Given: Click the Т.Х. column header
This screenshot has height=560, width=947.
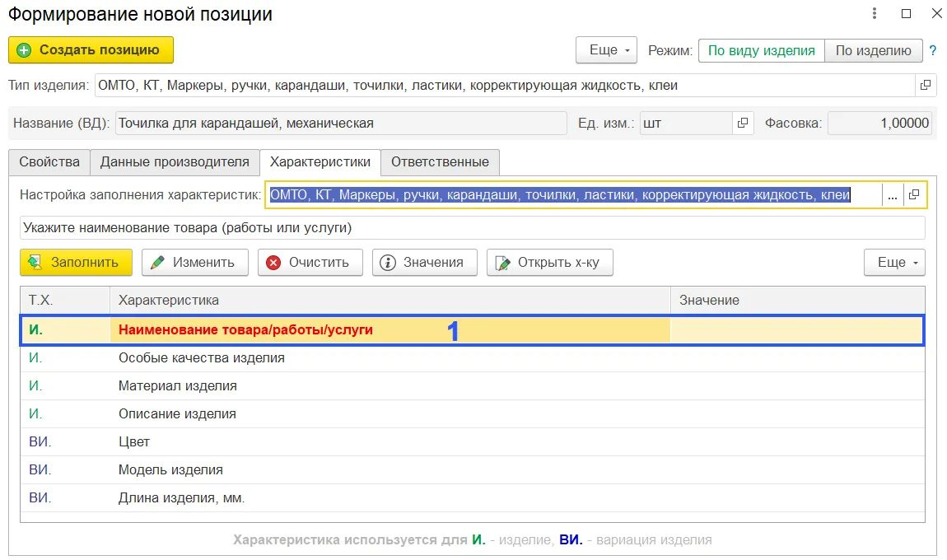Looking at the screenshot, I should [65, 301].
